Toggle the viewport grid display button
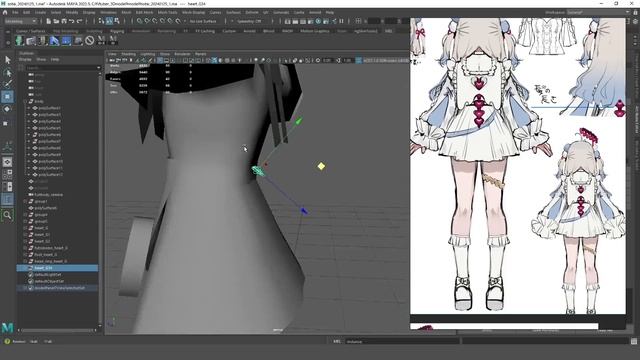Screen dimensions: 640x360 tap(160, 60)
